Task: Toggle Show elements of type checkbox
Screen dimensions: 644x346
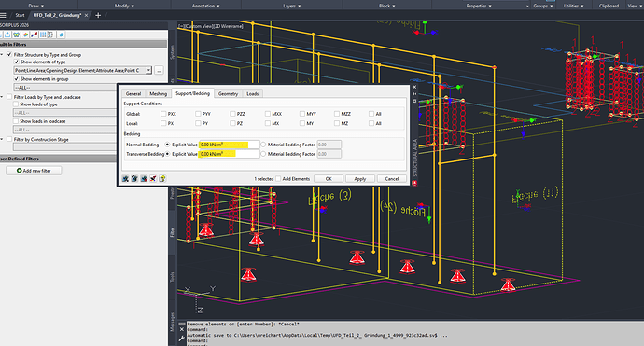Action: pyautogui.click(x=17, y=62)
